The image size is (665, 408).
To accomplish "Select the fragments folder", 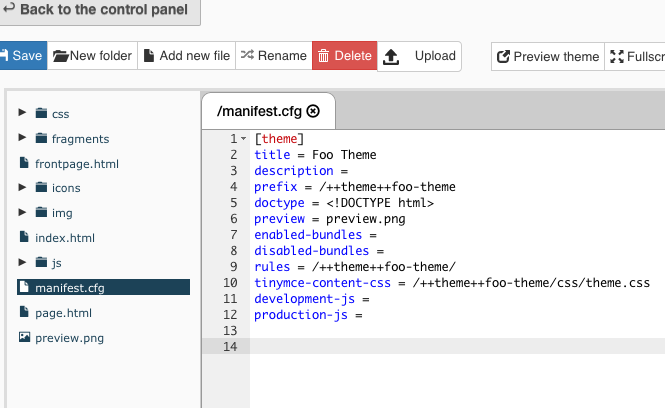I will point(80,139).
